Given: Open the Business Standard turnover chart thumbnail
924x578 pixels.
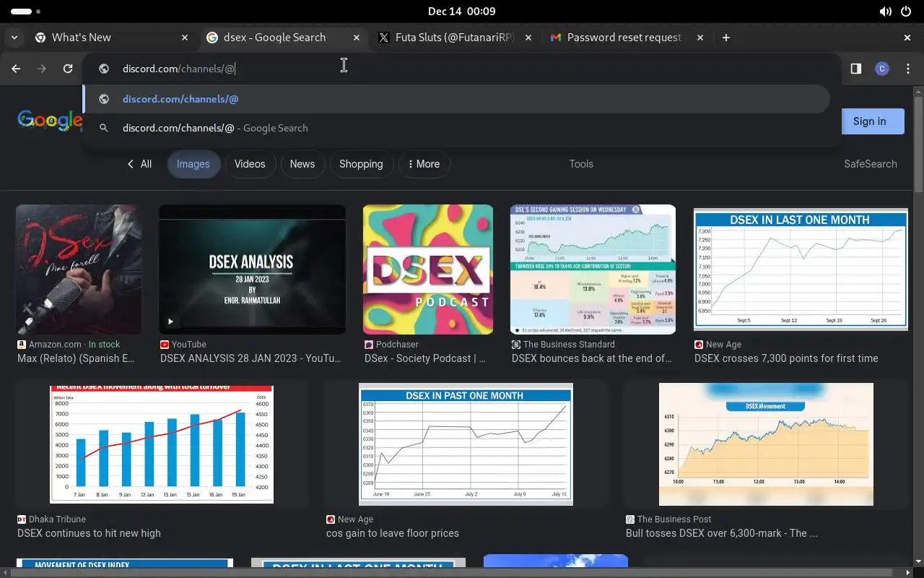Looking at the screenshot, I should pos(593,269).
